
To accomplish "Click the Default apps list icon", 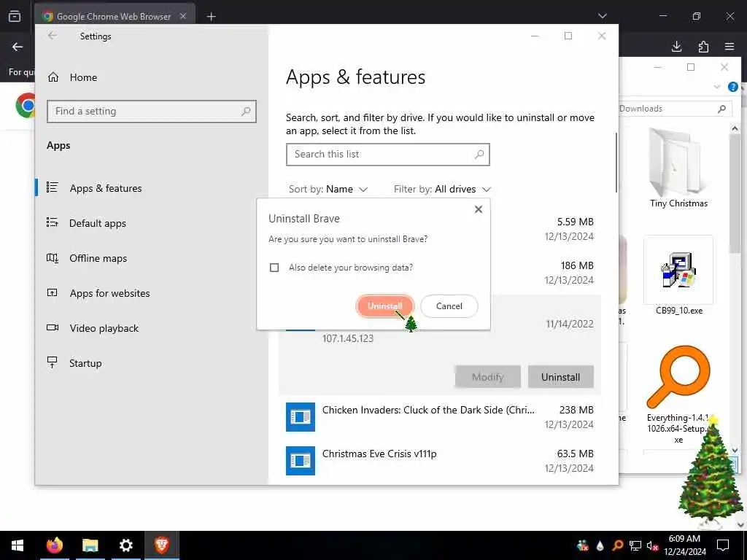I will click(x=53, y=222).
